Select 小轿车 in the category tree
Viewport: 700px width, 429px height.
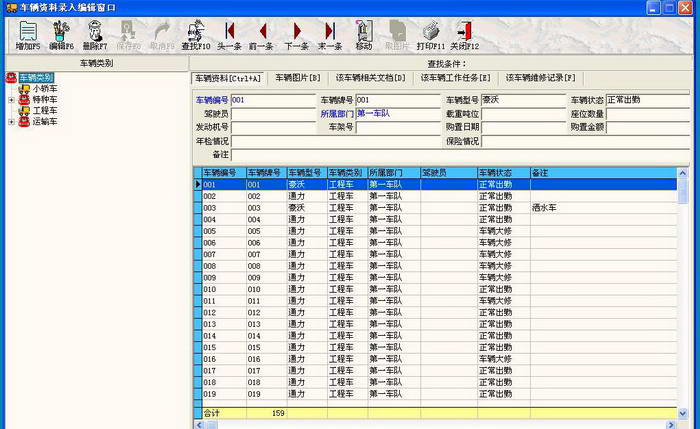tap(45, 89)
